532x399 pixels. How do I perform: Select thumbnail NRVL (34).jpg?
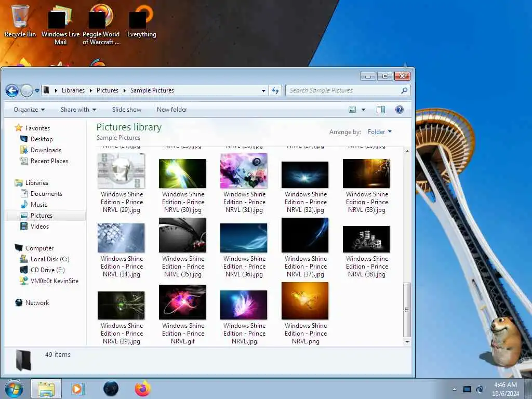[121, 238]
